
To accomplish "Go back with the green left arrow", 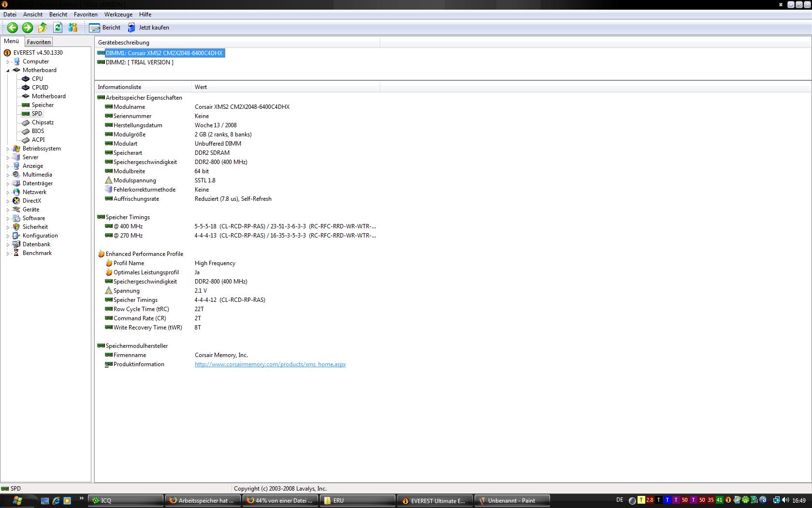I will [13, 28].
